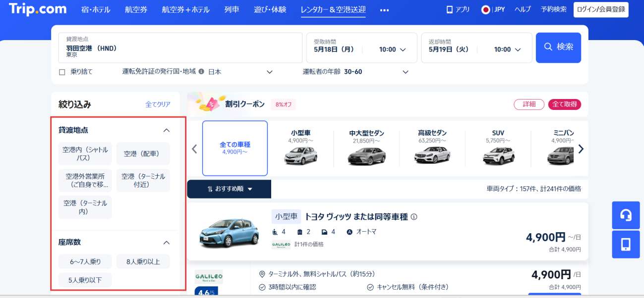Viewport: 644px width, 298px height.
Task: Click pickup date 5月18日（月）
Action: pos(334,50)
